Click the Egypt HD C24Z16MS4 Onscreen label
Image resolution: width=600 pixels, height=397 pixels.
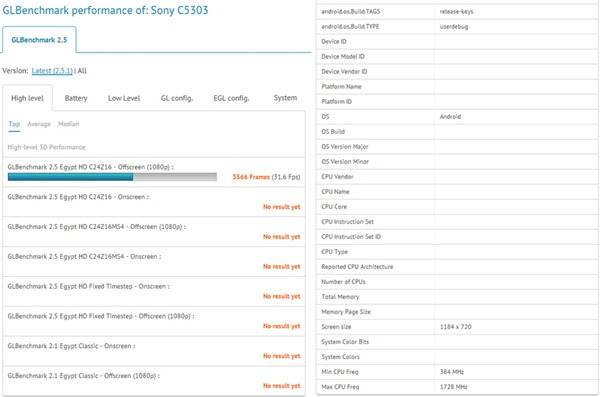(x=84, y=256)
